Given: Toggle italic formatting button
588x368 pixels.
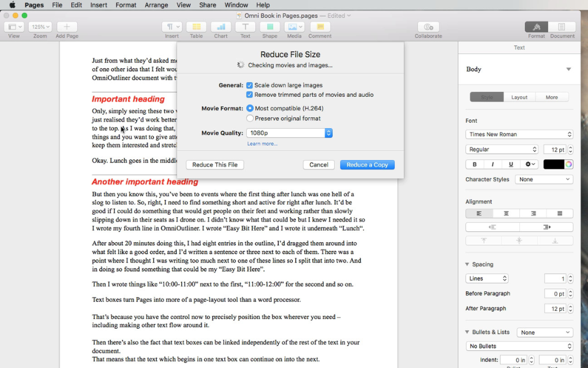Looking at the screenshot, I should [492, 164].
